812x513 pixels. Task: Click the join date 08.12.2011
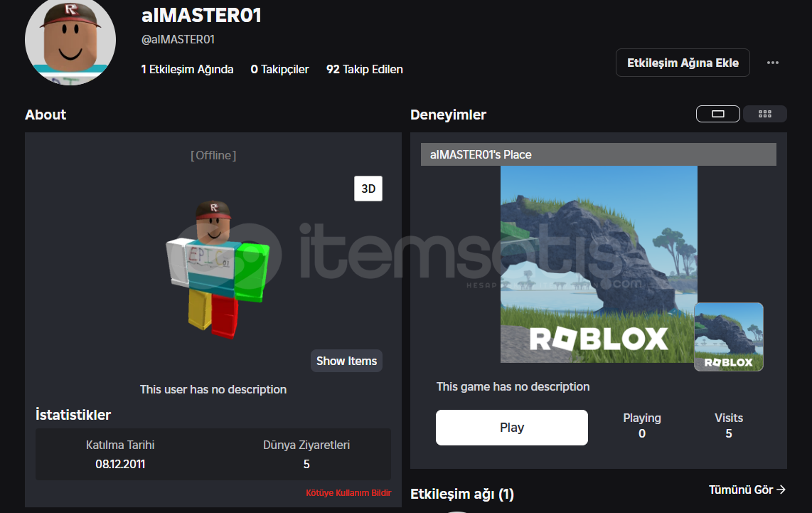[120, 465]
